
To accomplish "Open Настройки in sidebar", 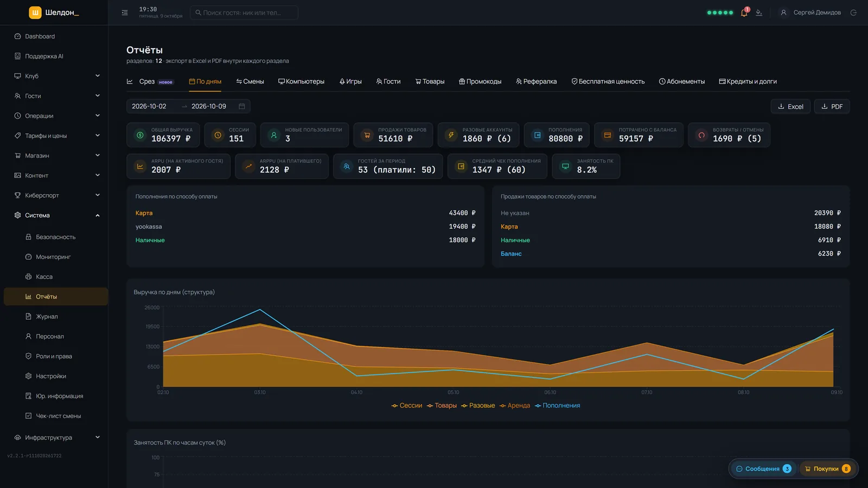I will pyautogui.click(x=56, y=376).
